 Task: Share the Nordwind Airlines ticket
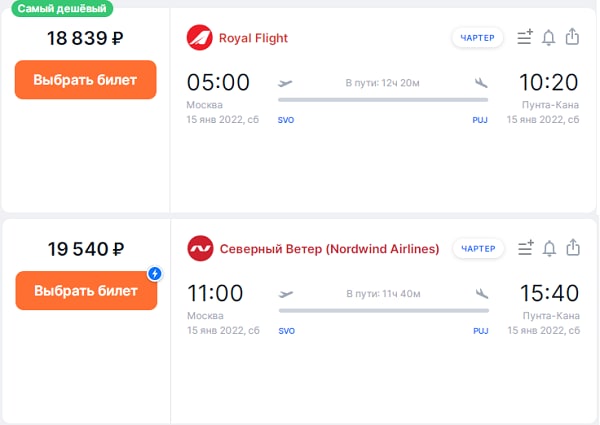click(573, 247)
